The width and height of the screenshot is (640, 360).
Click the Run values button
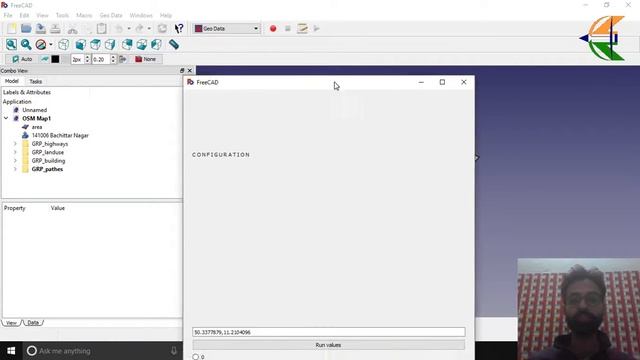click(x=329, y=345)
